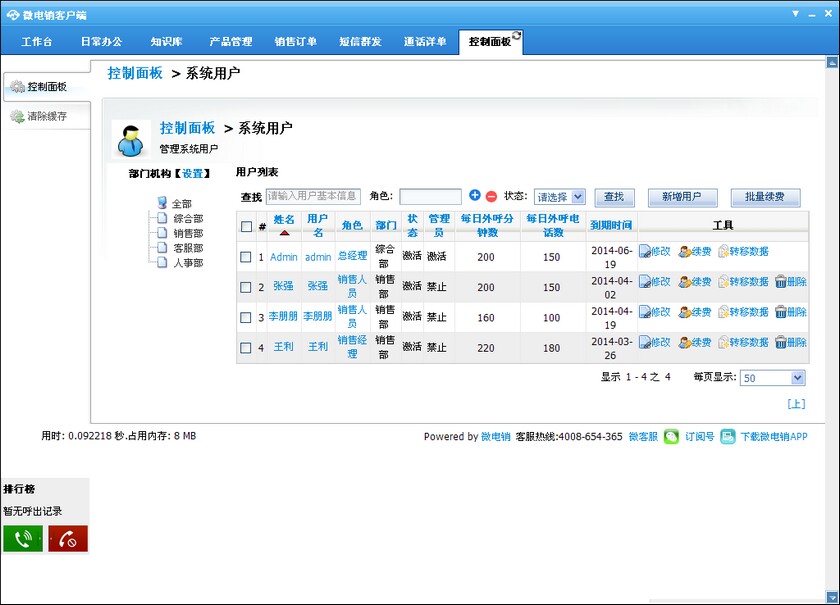This screenshot has height=605, width=840.
Task: Toggle the select-all checkbox in table header
Action: [x=246, y=227]
